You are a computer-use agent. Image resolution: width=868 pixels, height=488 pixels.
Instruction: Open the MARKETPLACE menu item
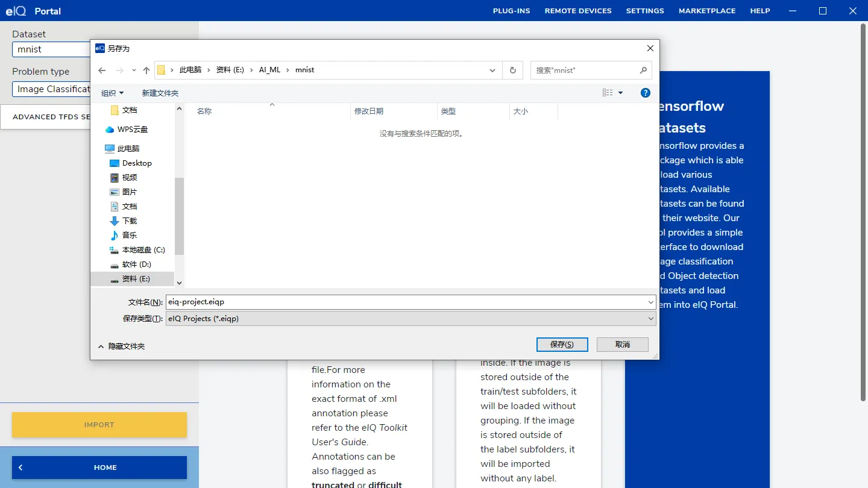click(707, 10)
